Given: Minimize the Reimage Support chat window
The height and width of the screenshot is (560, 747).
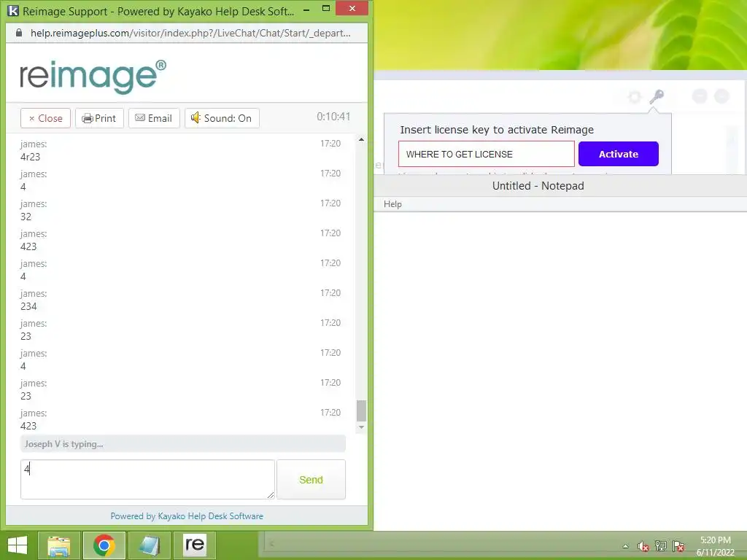Looking at the screenshot, I should coord(306,9).
